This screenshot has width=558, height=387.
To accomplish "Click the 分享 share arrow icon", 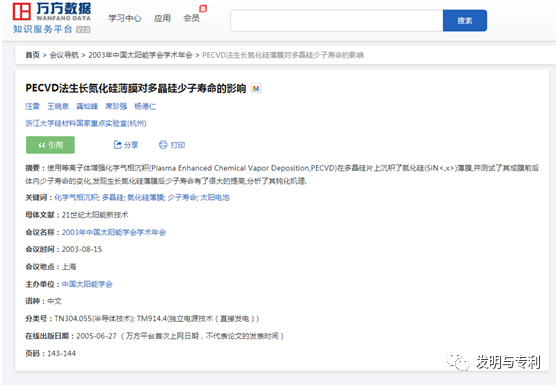I will 117,145.
